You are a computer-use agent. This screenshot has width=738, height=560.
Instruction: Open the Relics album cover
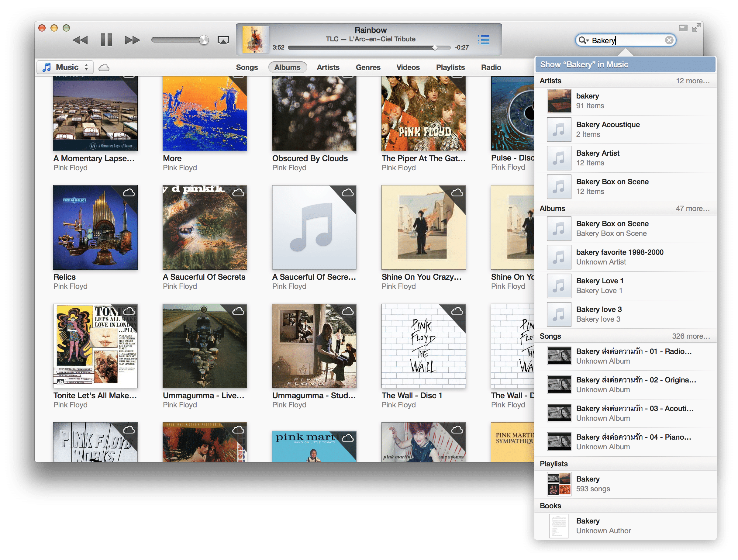[x=95, y=228]
